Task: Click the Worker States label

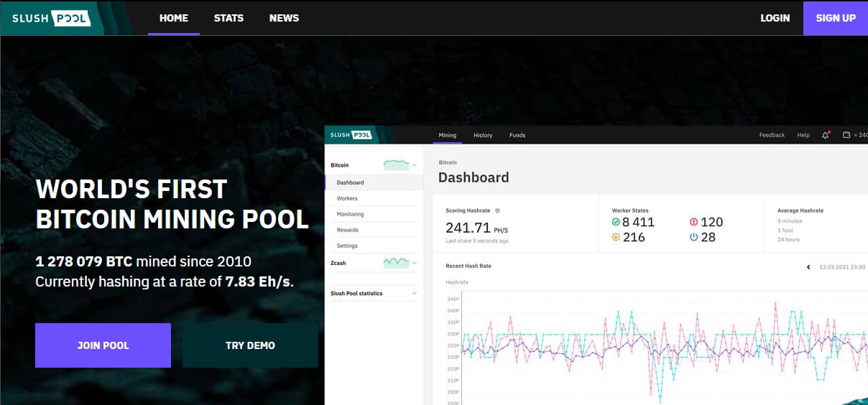Action: pyautogui.click(x=630, y=210)
